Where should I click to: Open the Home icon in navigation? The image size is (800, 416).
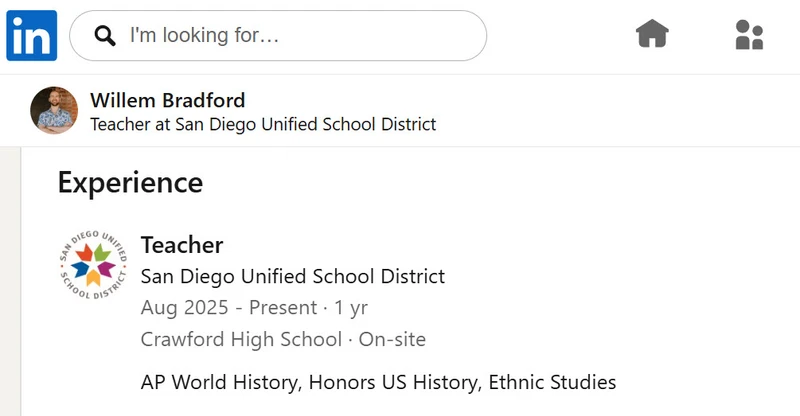coord(652,34)
